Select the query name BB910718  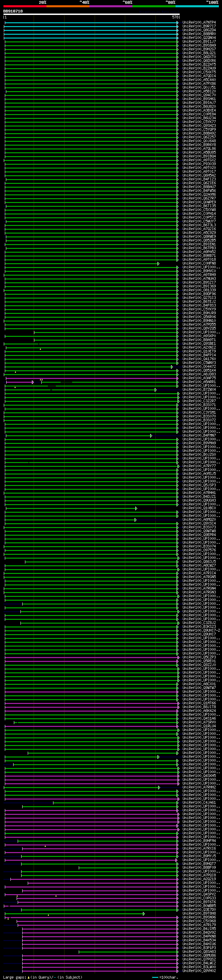pos(13,11)
